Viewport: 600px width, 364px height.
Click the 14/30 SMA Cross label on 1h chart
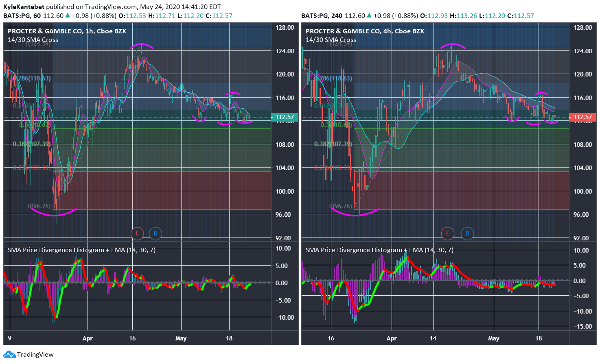(33, 40)
